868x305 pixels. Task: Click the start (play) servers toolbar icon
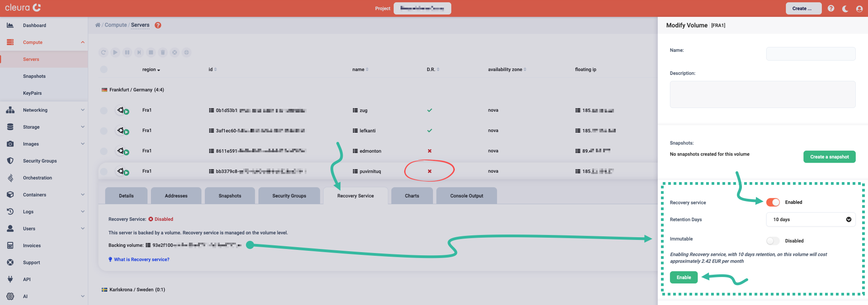115,52
